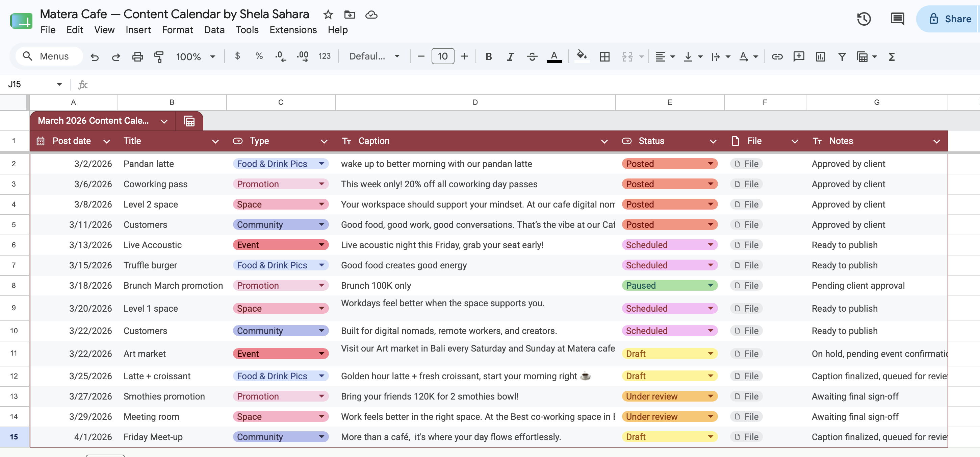Click the font size input field
980x457 pixels.
pyautogui.click(x=442, y=56)
